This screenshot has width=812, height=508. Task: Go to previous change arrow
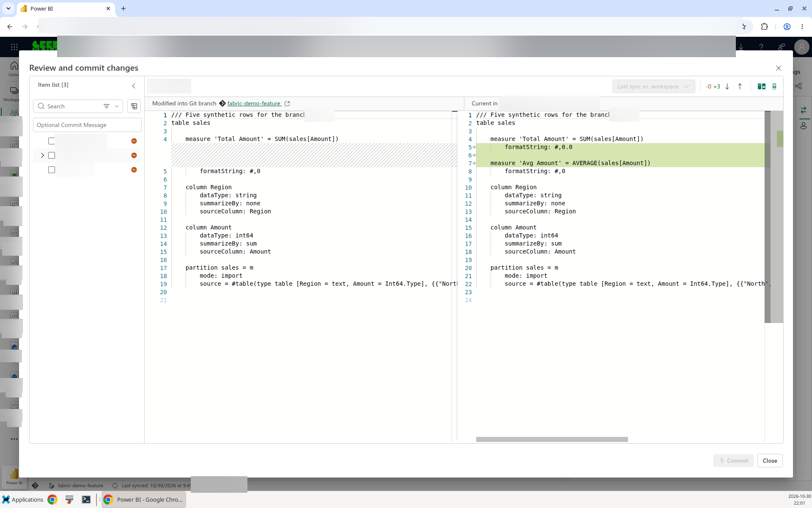[740, 86]
